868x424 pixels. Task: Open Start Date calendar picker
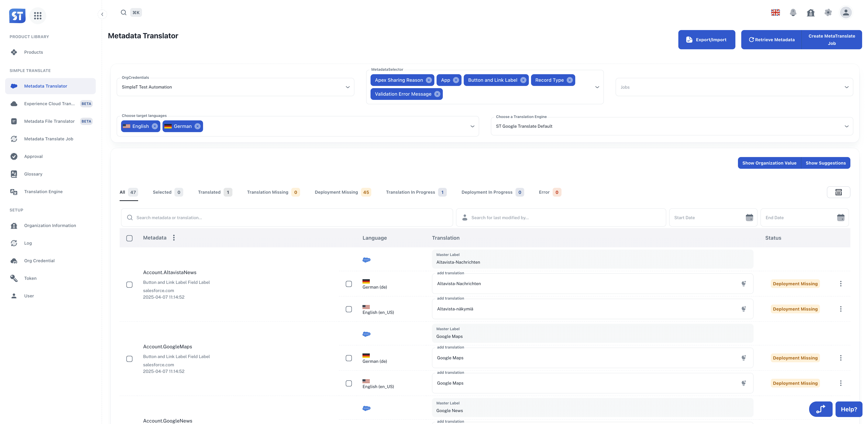tap(749, 217)
